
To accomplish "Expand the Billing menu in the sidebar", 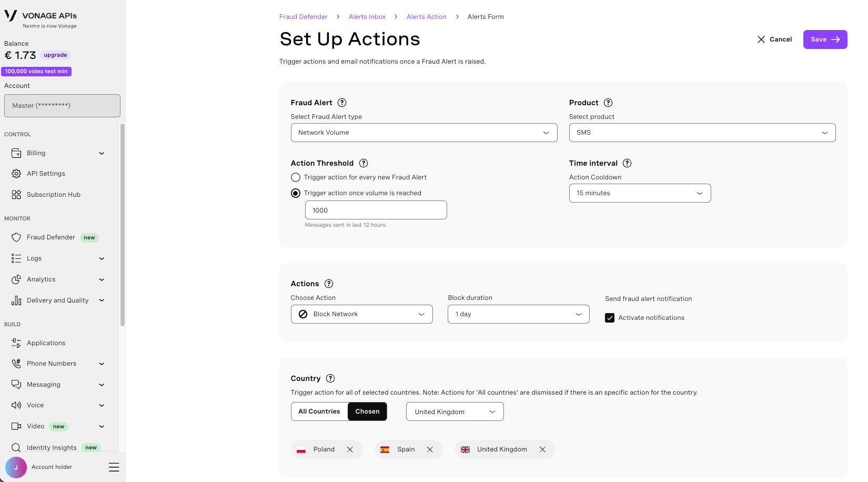I will 58,153.
